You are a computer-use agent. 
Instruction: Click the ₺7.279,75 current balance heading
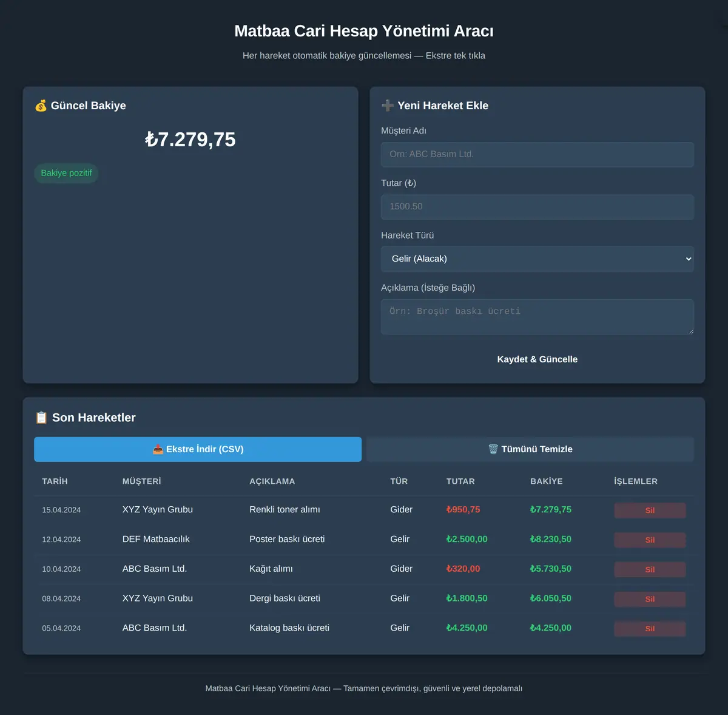pos(190,140)
